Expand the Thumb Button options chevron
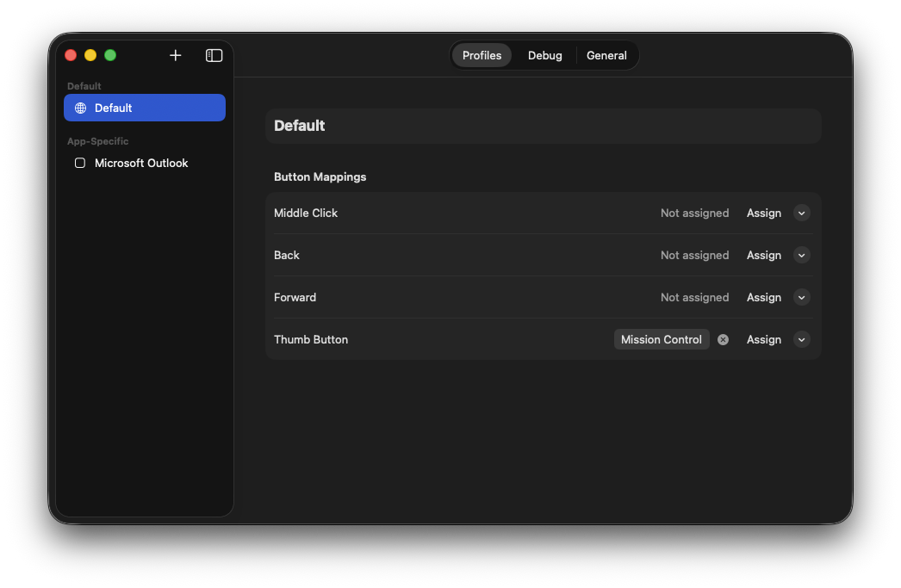901x588 pixels. pyautogui.click(x=801, y=339)
